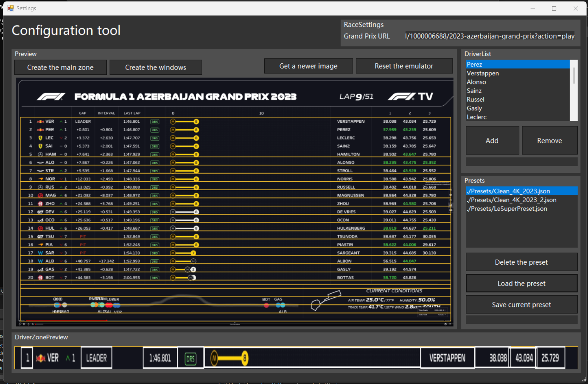Click the F1 TV logo in the preview
This screenshot has width=588, height=384.
point(410,97)
